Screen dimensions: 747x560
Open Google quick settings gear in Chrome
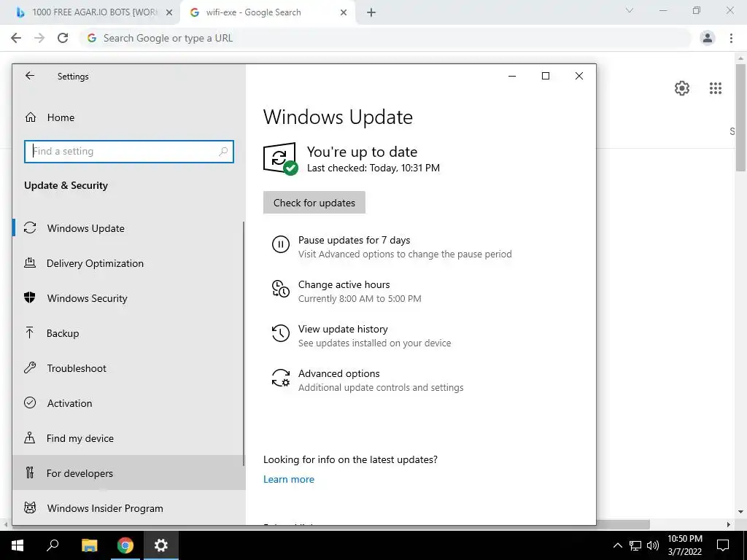coord(682,88)
